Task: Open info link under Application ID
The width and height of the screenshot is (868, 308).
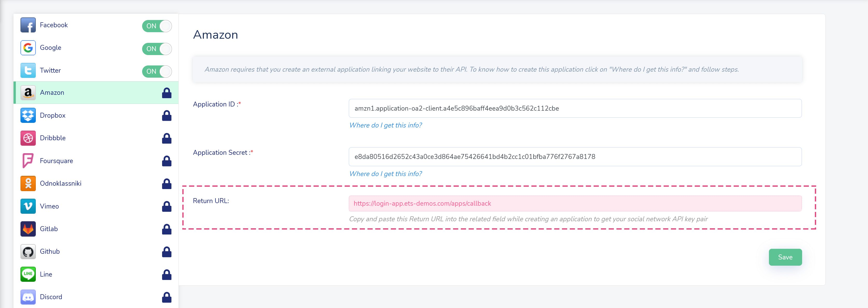Action: (x=385, y=125)
